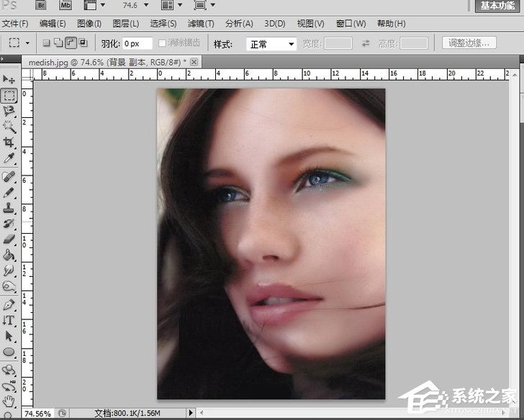This screenshot has width=524, height=420.
Task: Launch Mini Bridge via Mb icon
Action: pos(65,5)
